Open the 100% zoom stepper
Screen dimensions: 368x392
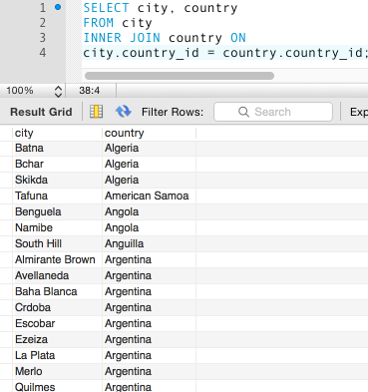pyautogui.click(x=58, y=91)
